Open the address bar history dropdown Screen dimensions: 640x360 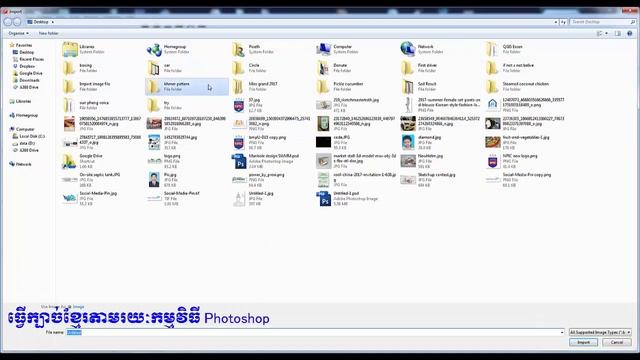556,22
